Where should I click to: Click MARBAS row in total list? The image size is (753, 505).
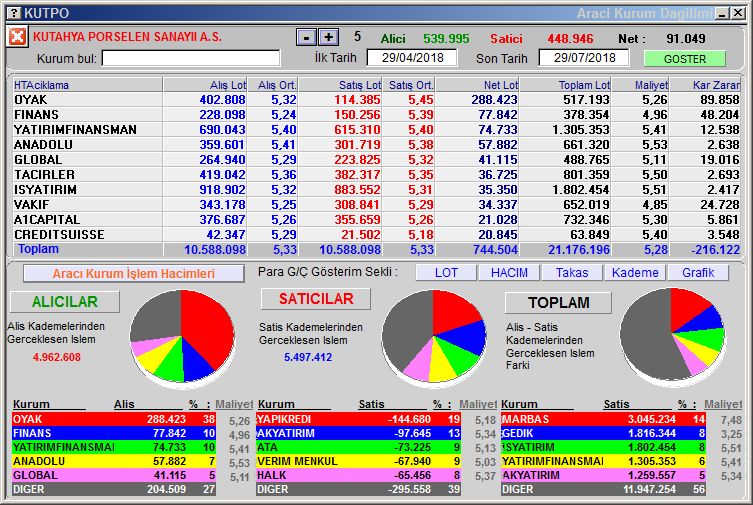(603, 419)
